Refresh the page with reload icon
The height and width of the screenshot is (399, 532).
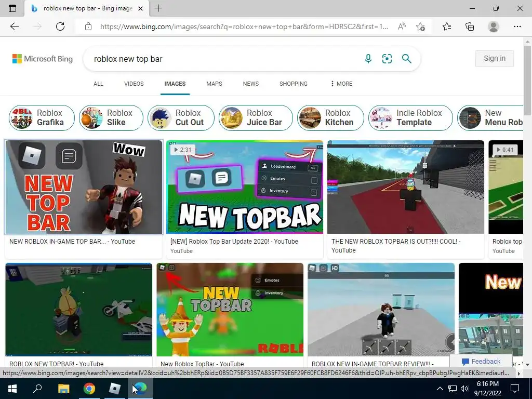click(x=60, y=26)
